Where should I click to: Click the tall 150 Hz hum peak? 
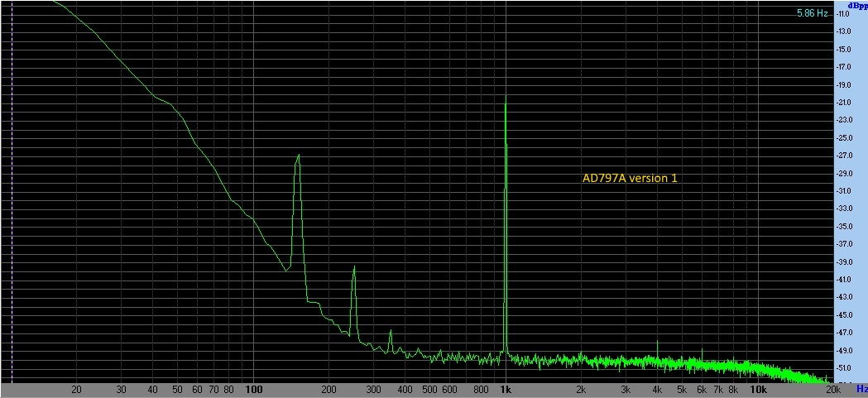tap(299, 157)
